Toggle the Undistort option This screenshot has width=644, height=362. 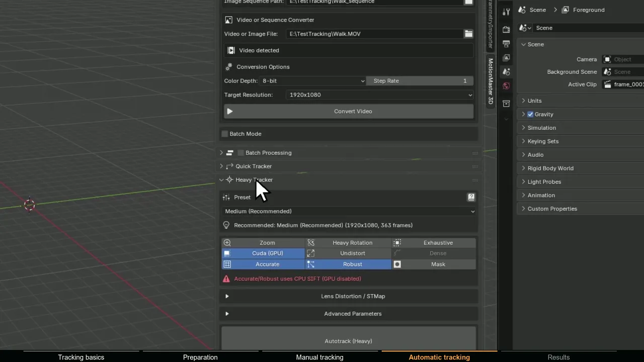(x=348, y=253)
